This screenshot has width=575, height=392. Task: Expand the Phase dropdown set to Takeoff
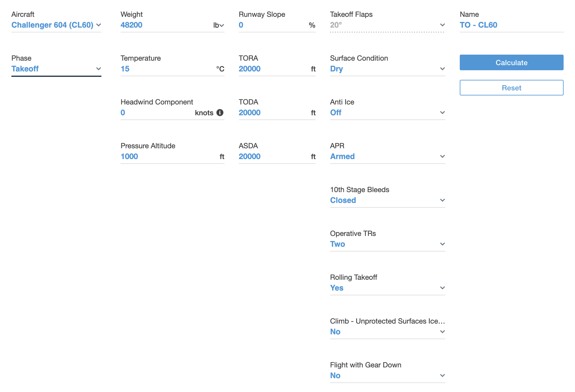[56, 69]
